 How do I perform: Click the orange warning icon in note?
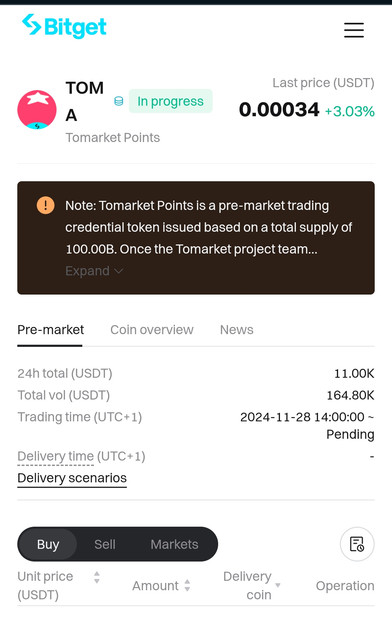[45, 205]
